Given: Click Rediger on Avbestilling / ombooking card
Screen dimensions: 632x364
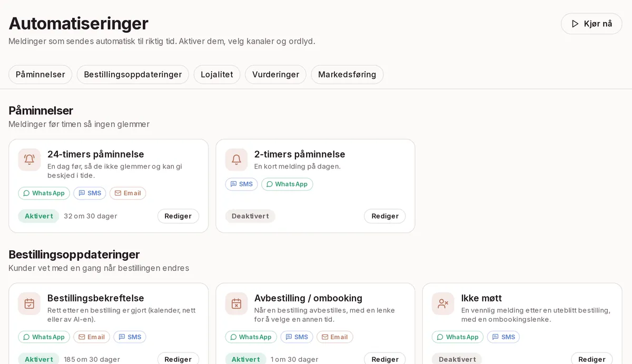Looking at the screenshot, I should pyautogui.click(x=385, y=359).
